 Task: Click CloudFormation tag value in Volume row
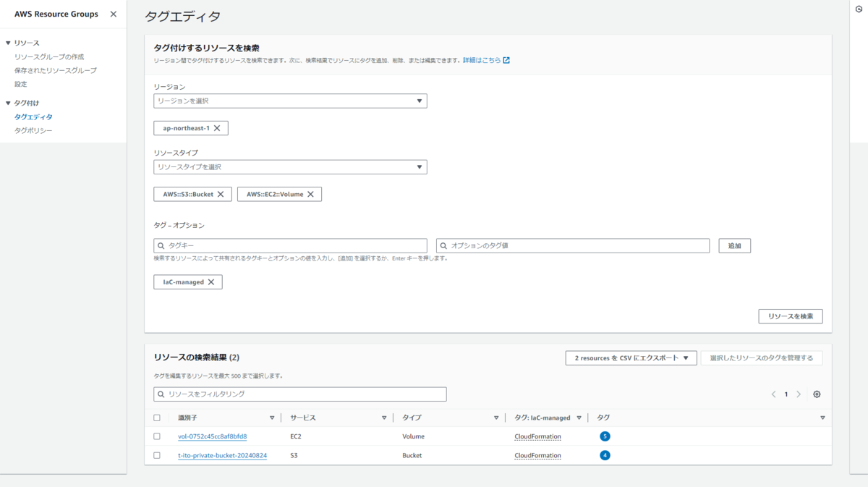(537, 436)
